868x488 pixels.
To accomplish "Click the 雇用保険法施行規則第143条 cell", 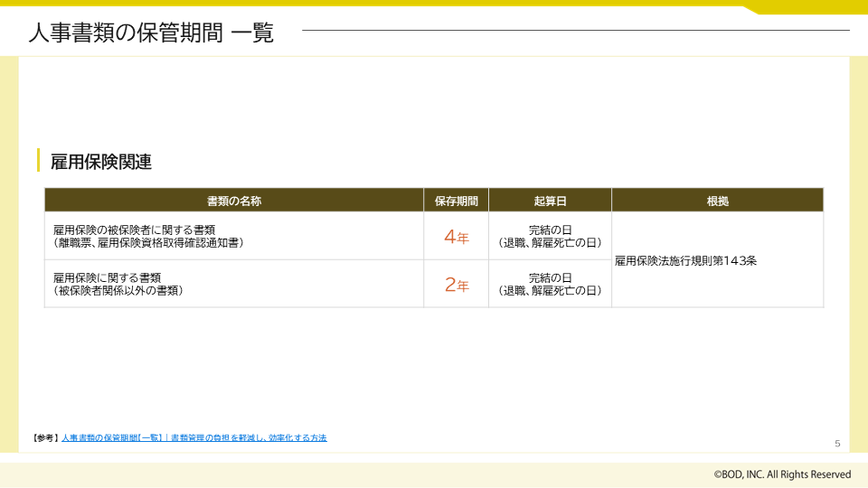I will pyautogui.click(x=685, y=260).
